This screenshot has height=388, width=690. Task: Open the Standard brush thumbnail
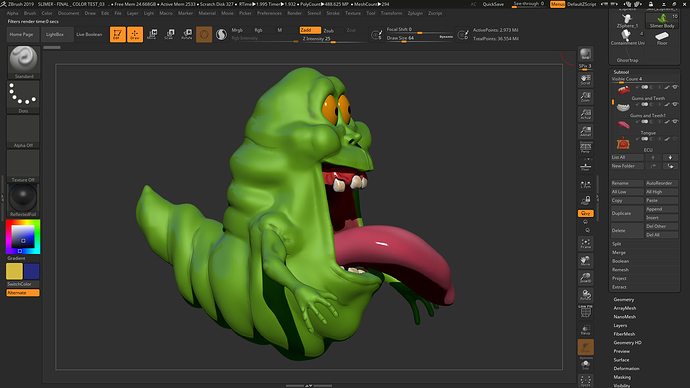click(23, 62)
